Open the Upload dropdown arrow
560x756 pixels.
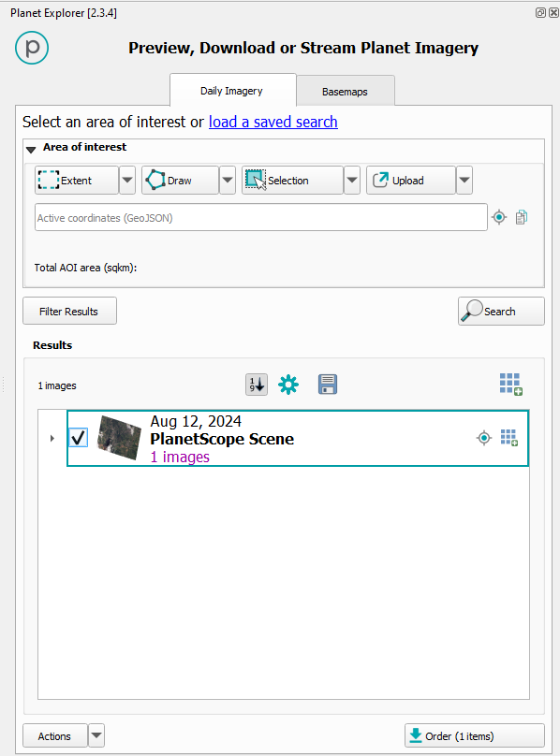point(464,181)
